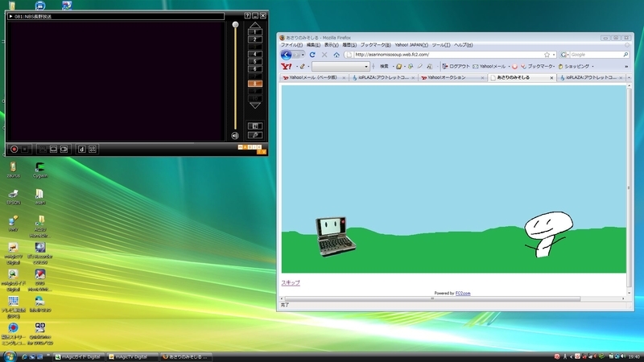Switch to the Yahoo!メール (ベータ版) tab
The width and height of the screenshot is (644, 362).
coord(314,77)
